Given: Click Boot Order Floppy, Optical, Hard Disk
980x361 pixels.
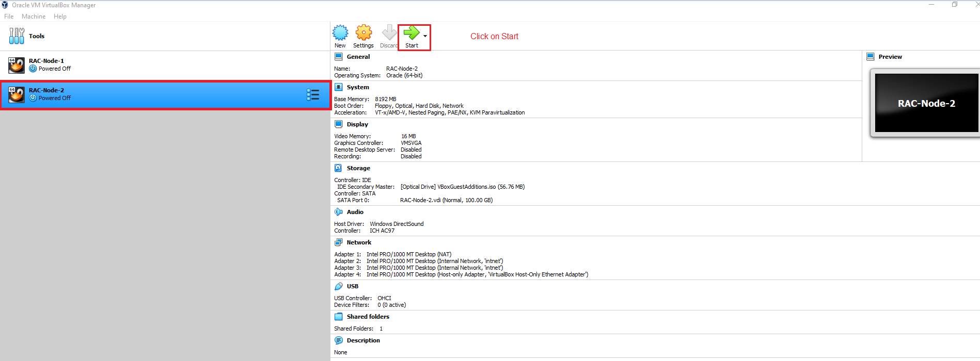Looking at the screenshot, I should (x=419, y=106).
